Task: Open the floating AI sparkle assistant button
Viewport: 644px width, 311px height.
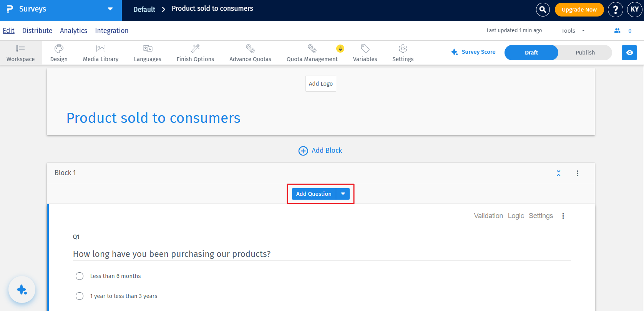Action: (22, 289)
